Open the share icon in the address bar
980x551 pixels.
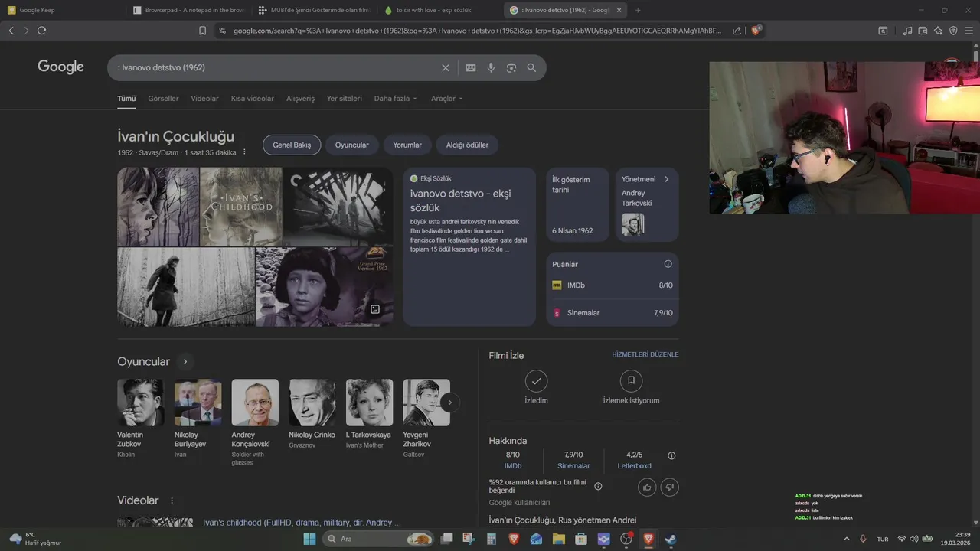[737, 31]
